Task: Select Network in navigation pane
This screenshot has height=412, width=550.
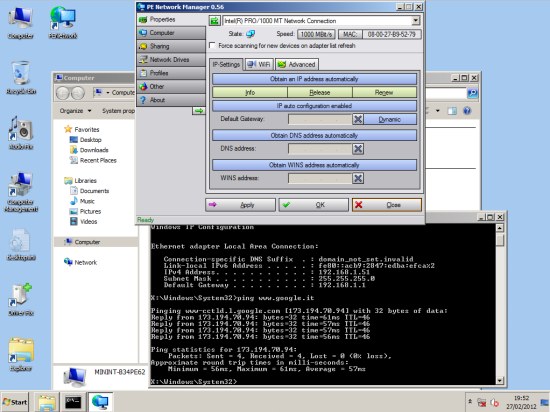Action: (80, 262)
